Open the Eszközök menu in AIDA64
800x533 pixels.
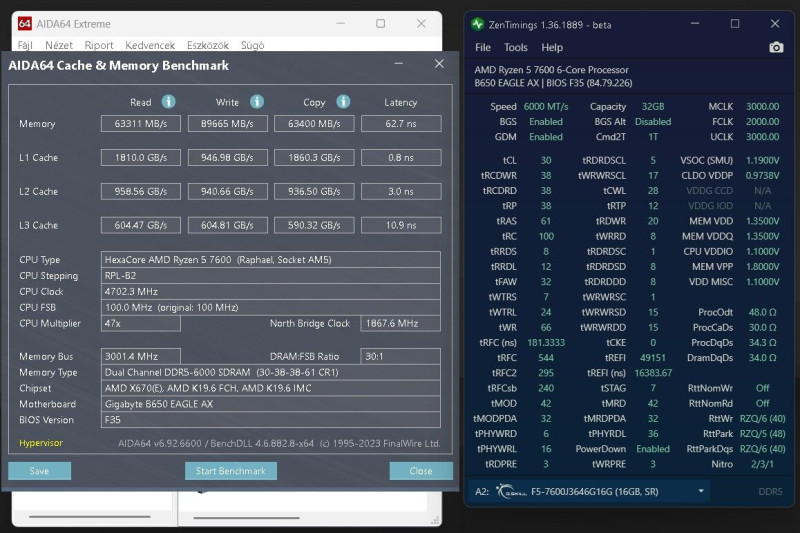(x=208, y=45)
